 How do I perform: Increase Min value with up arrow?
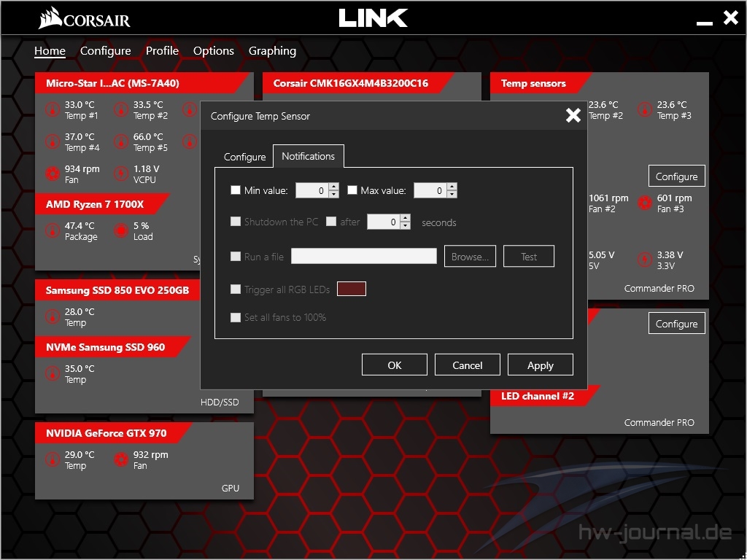click(334, 187)
